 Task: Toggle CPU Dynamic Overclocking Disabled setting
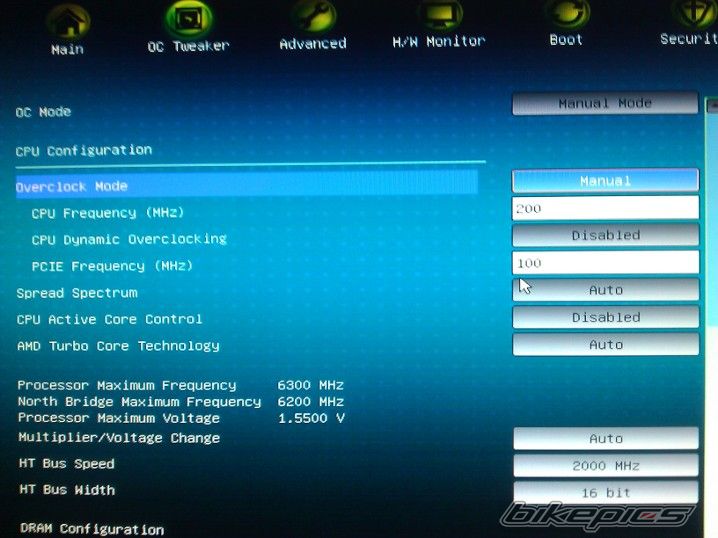(x=605, y=236)
